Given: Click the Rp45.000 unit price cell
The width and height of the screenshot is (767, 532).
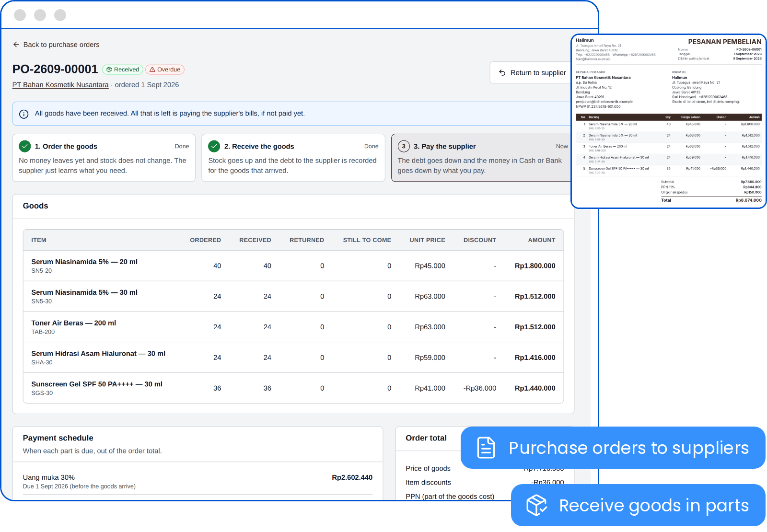Looking at the screenshot, I should (x=430, y=266).
